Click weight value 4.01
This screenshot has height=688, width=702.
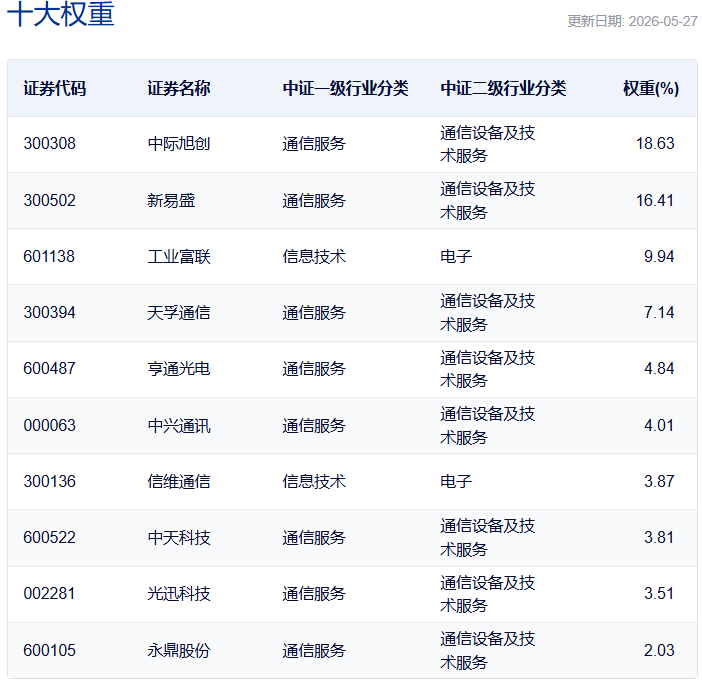pos(659,425)
